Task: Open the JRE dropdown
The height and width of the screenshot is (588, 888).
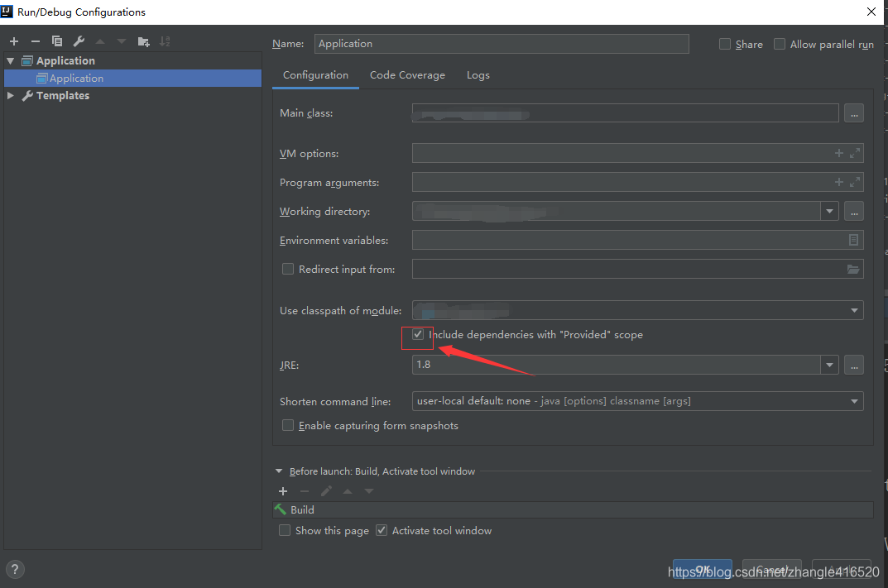Action: pyautogui.click(x=829, y=365)
